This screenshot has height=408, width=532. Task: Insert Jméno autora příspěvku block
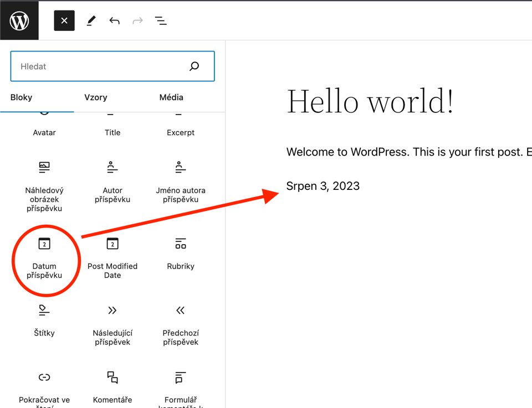[181, 182]
